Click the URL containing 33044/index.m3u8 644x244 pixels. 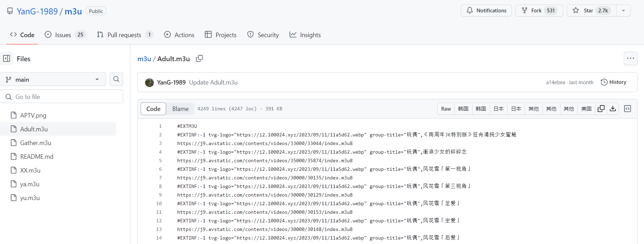coord(265,143)
